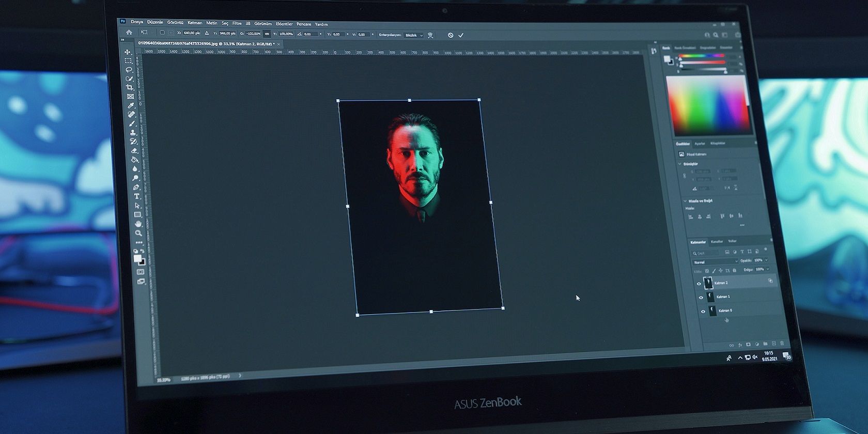Open the Dosya menu
868x434 pixels.
click(137, 22)
